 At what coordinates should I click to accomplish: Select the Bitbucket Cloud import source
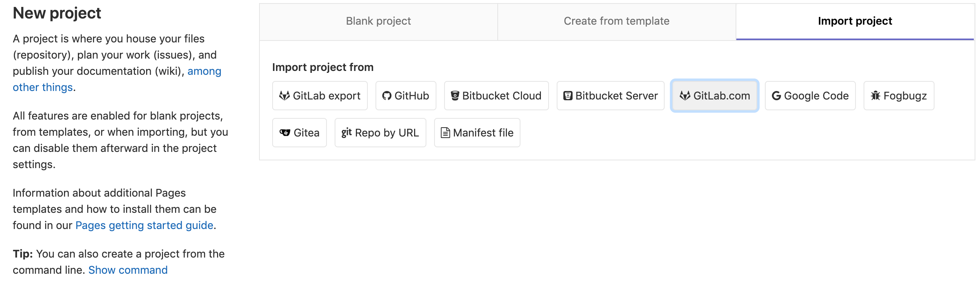click(496, 96)
